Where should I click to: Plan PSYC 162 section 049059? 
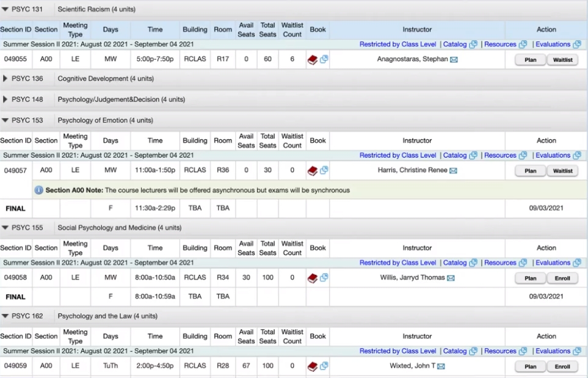(x=530, y=366)
